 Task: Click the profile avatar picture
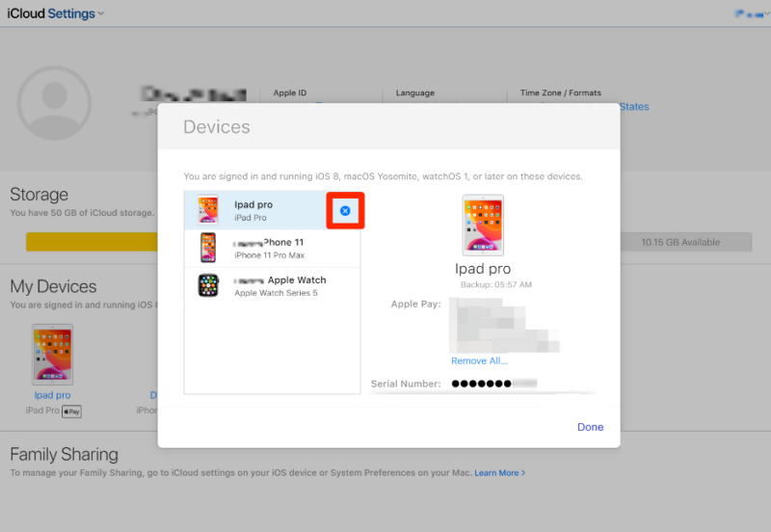(x=54, y=103)
